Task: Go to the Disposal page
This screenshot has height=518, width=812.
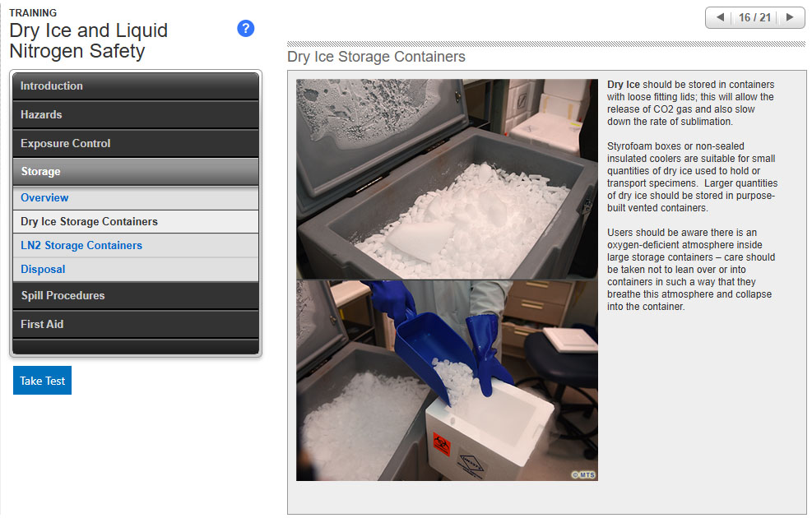Action: click(43, 270)
